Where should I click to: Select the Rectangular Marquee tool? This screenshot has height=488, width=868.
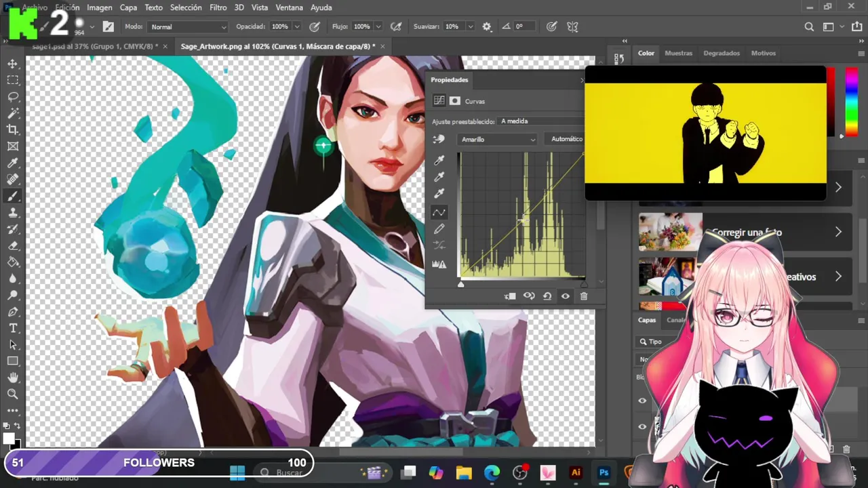13,80
